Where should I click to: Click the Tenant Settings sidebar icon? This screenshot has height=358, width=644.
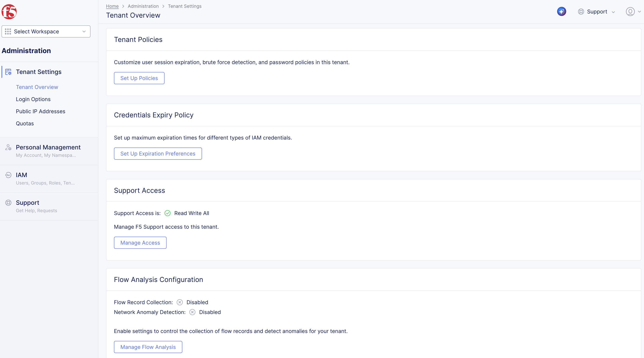coord(8,72)
